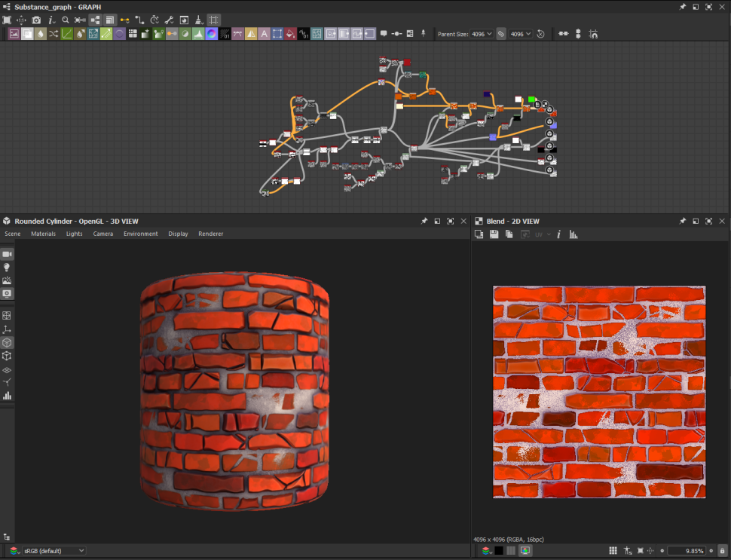Open the Environment menu
731x560 pixels.
pos(141,234)
